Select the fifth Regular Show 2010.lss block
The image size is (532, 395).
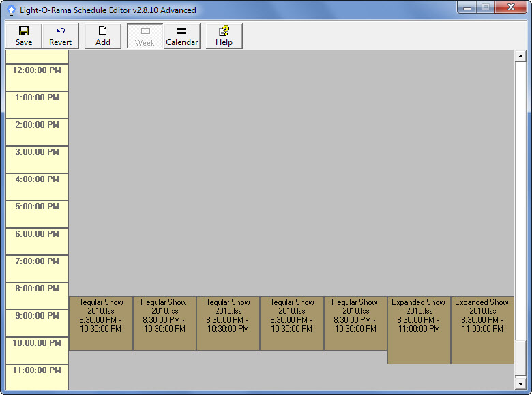click(355, 323)
